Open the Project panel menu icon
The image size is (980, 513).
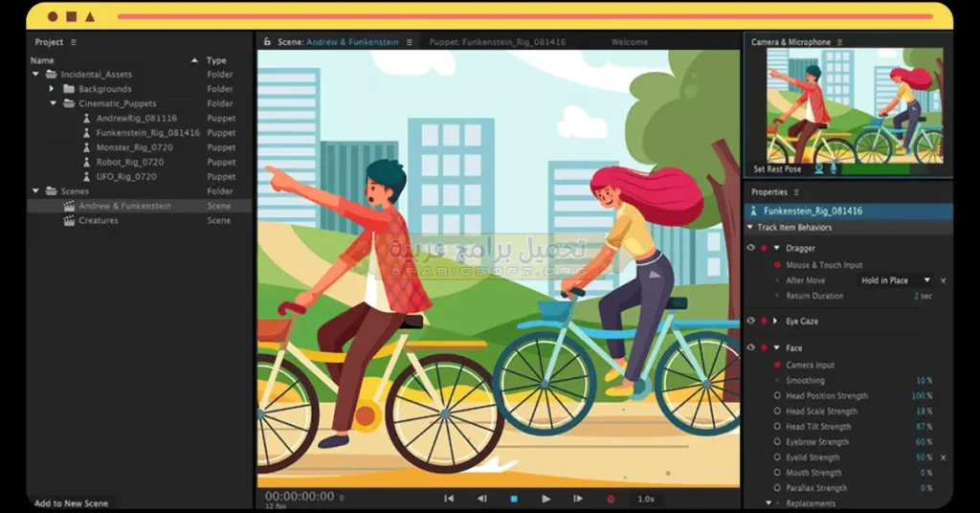[x=73, y=42]
